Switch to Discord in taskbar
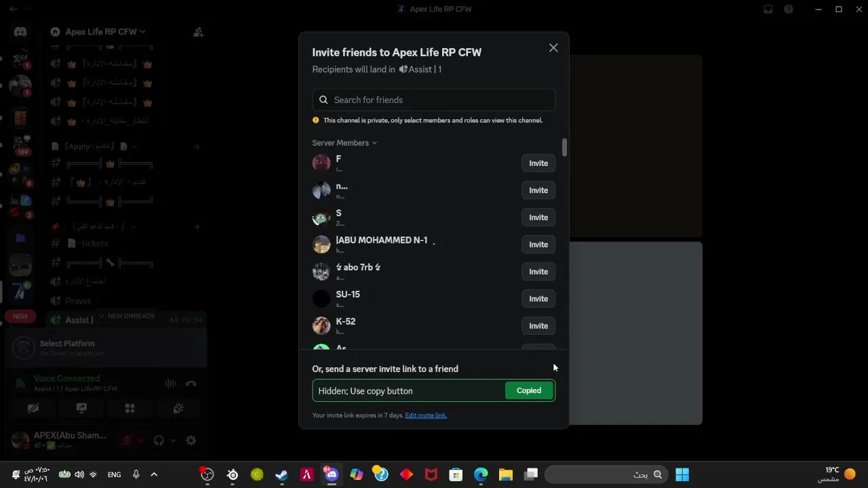 (332, 474)
